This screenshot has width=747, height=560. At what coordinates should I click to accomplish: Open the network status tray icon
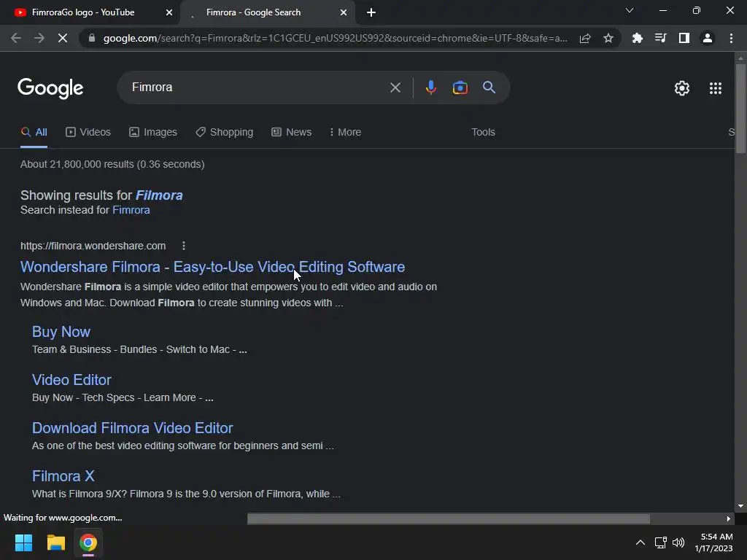pos(660,542)
